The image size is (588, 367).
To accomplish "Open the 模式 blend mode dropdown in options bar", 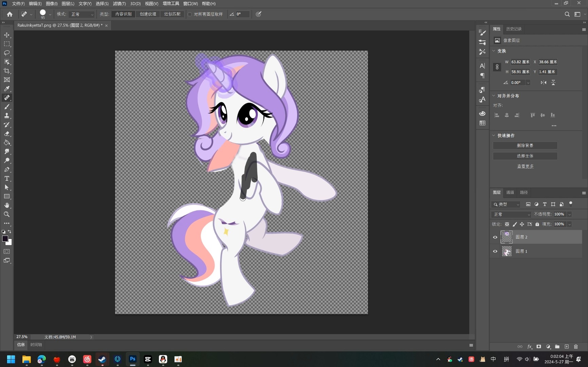I will click(x=81, y=14).
